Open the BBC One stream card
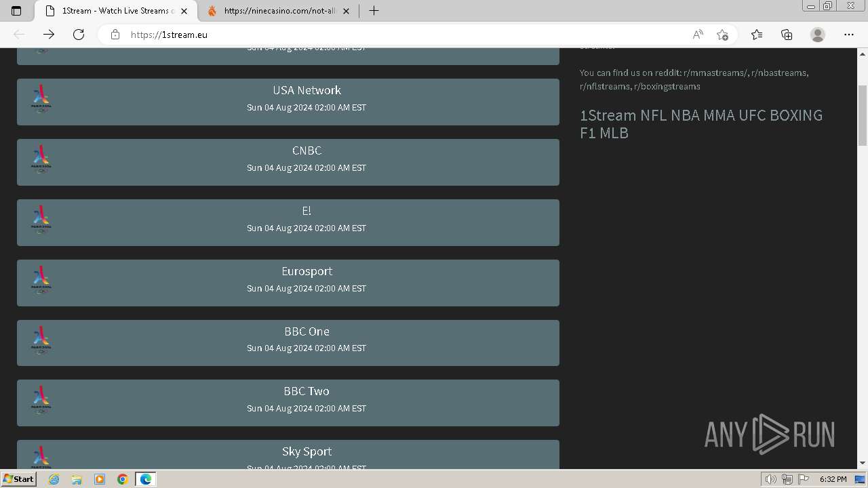The width and height of the screenshot is (868, 488). pyautogui.click(x=288, y=343)
